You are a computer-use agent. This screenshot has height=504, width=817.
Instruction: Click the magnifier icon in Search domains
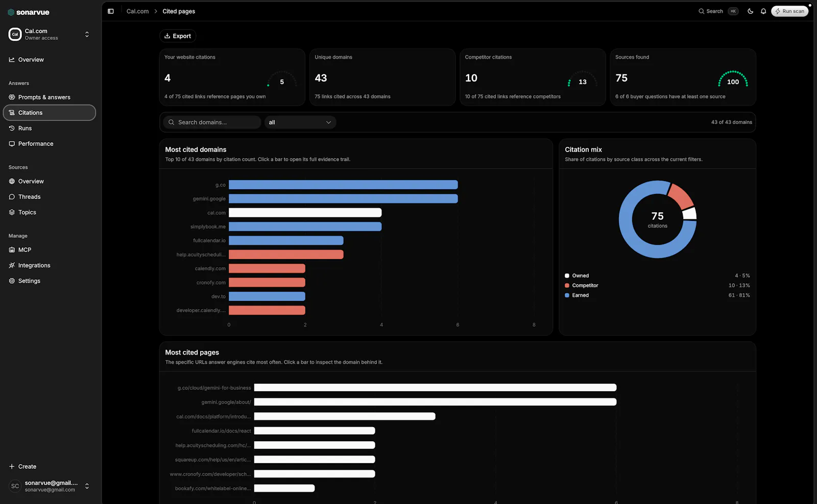pos(172,122)
